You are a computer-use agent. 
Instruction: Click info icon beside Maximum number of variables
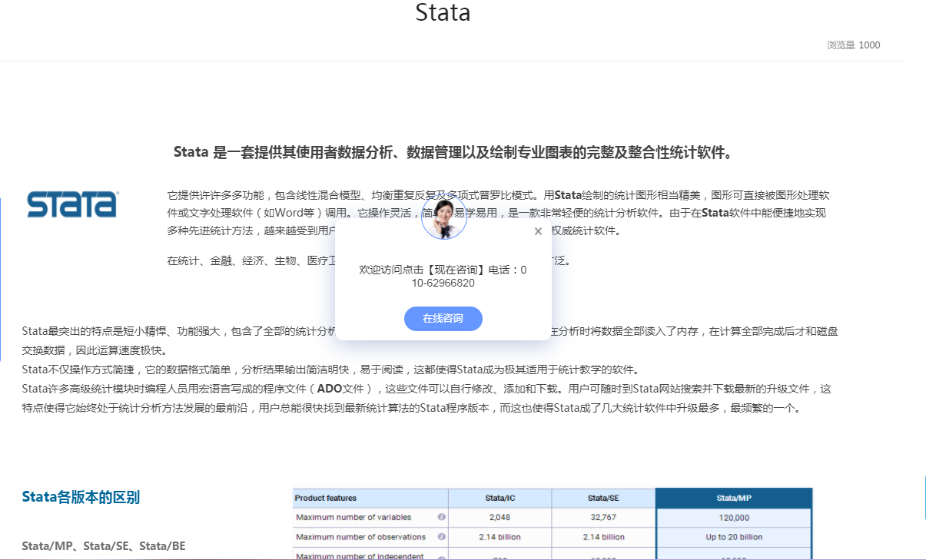[x=442, y=517]
